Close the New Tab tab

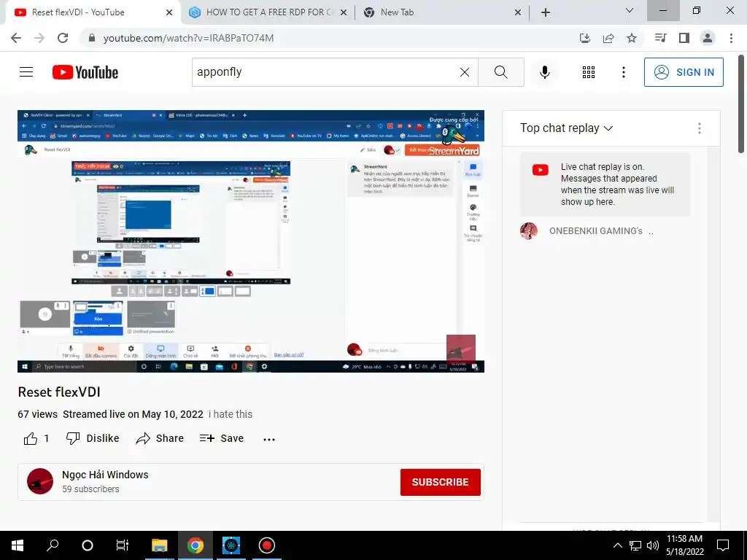pos(518,12)
